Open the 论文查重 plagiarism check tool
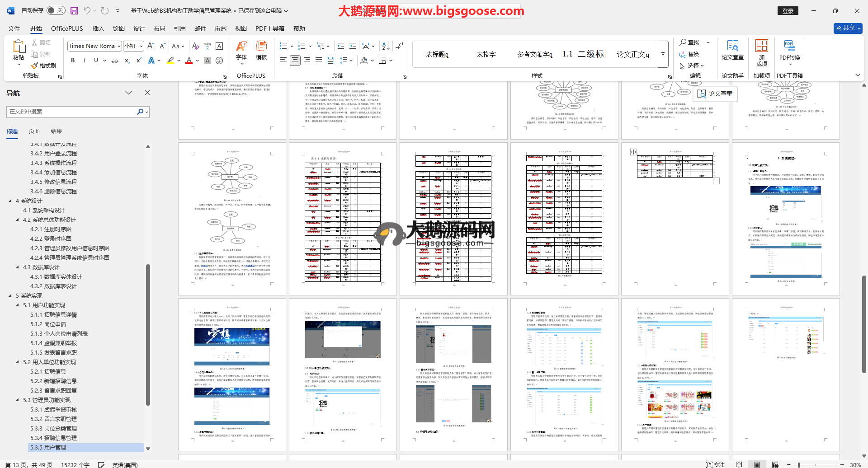The height and width of the screenshot is (468, 868). (x=732, y=50)
